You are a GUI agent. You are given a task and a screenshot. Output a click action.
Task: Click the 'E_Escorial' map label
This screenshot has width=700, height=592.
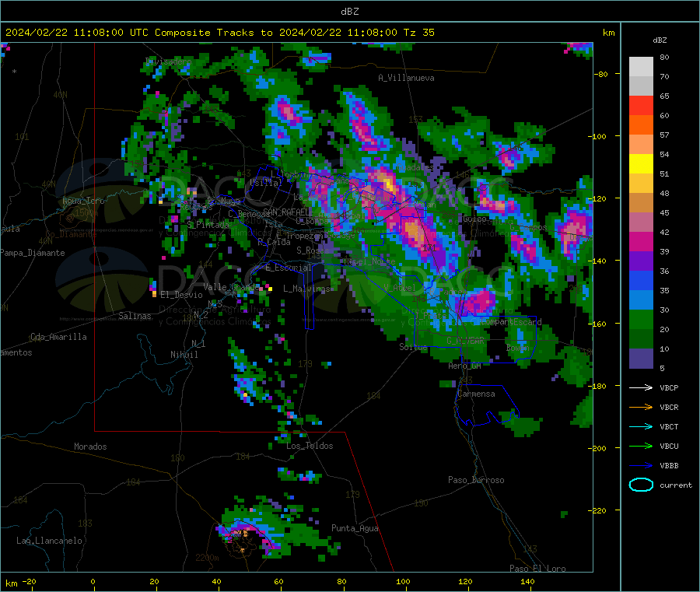pyautogui.click(x=289, y=268)
